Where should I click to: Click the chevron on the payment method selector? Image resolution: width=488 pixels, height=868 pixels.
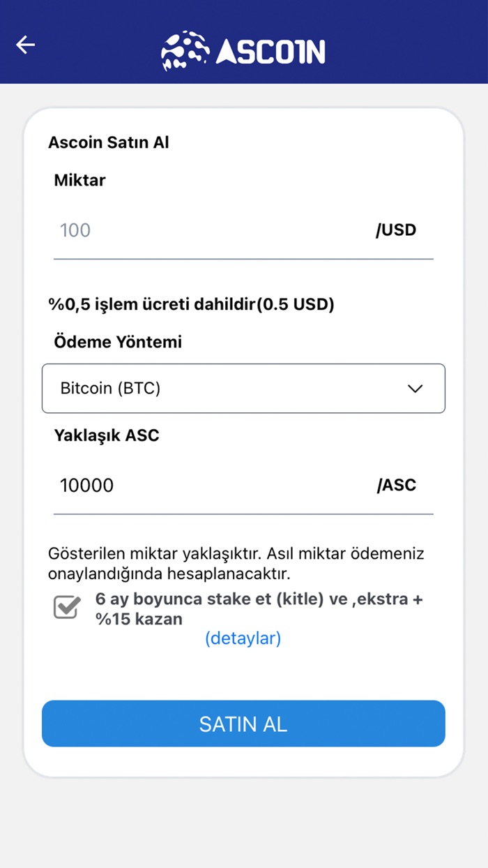coord(416,389)
